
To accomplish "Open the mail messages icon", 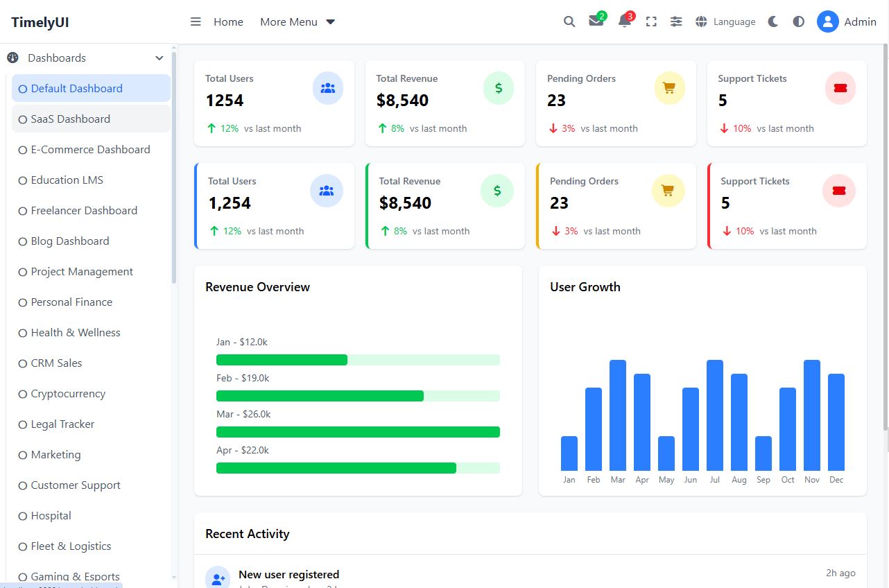I will tap(596, 21).
